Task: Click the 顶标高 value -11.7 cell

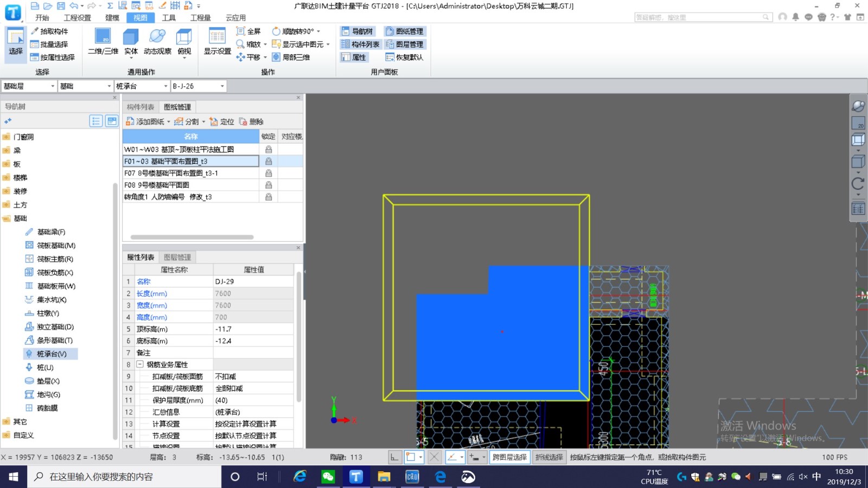Action: [253, 329]
